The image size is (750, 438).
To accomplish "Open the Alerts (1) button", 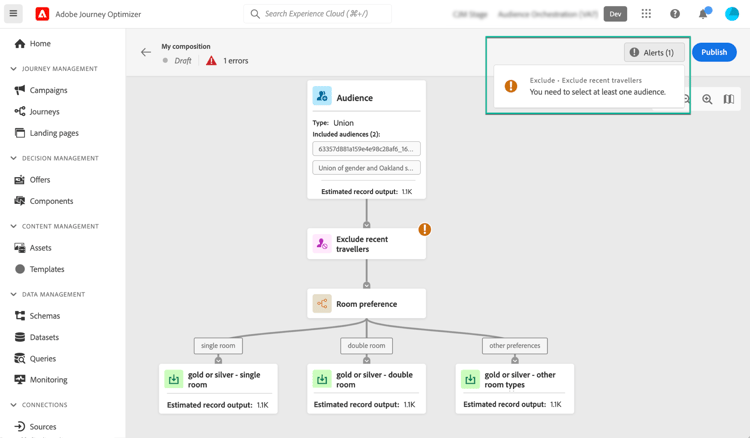I will click(654, 53).
